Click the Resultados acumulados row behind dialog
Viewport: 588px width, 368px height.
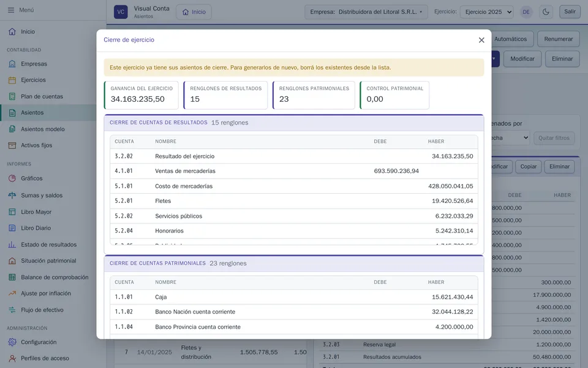point(447,357)
